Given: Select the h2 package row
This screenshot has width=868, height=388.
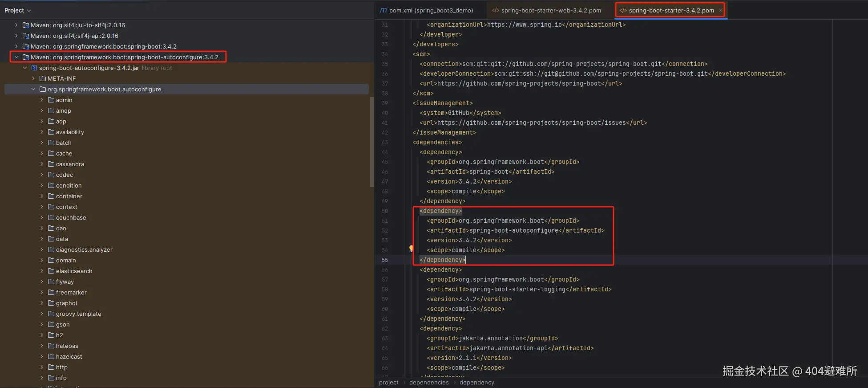Looking at the screenshot, I should tap(187, 335).
